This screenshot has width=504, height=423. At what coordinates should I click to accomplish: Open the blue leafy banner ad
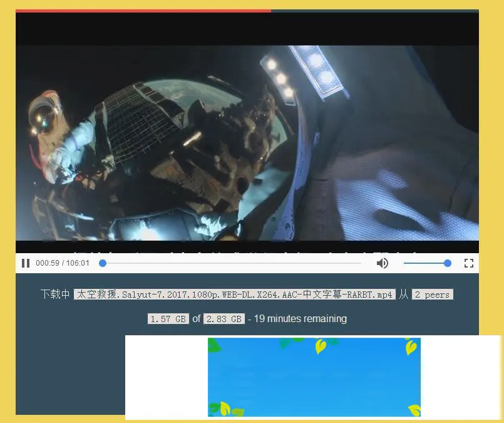coord(314,377)
